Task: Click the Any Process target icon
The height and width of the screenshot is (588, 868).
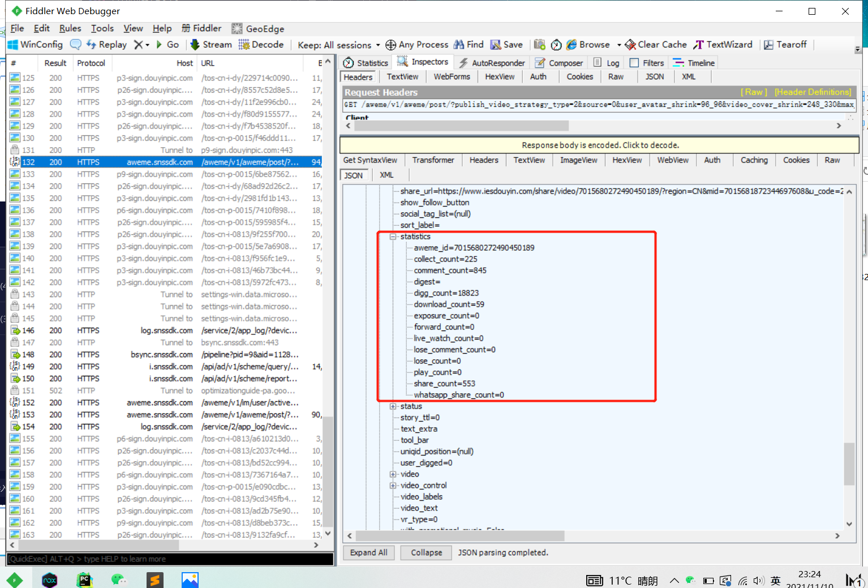Action: (x=390, y=45)
